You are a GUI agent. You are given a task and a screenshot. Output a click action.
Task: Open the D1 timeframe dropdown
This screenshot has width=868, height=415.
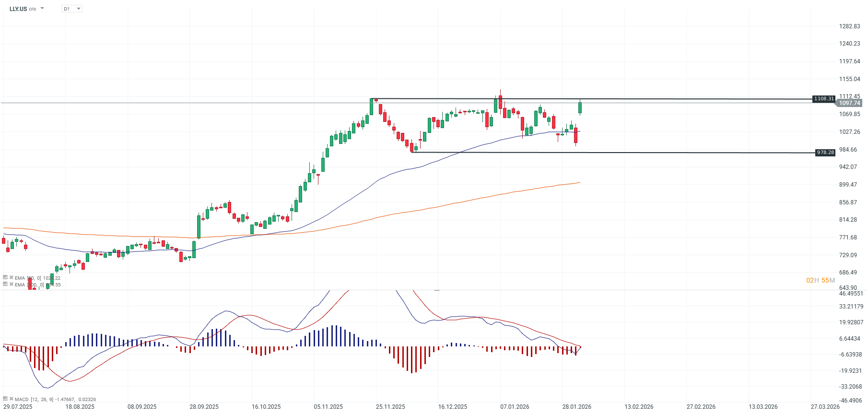(x=71, y=8)
